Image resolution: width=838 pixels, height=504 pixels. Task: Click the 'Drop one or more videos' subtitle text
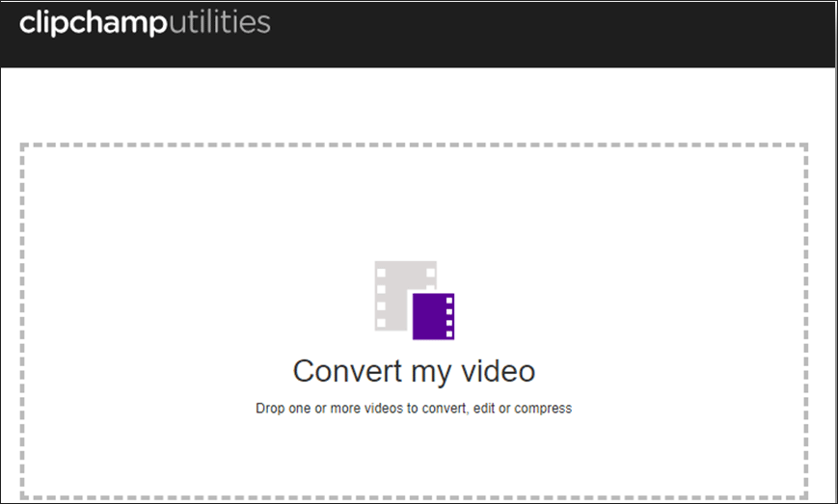414,408
